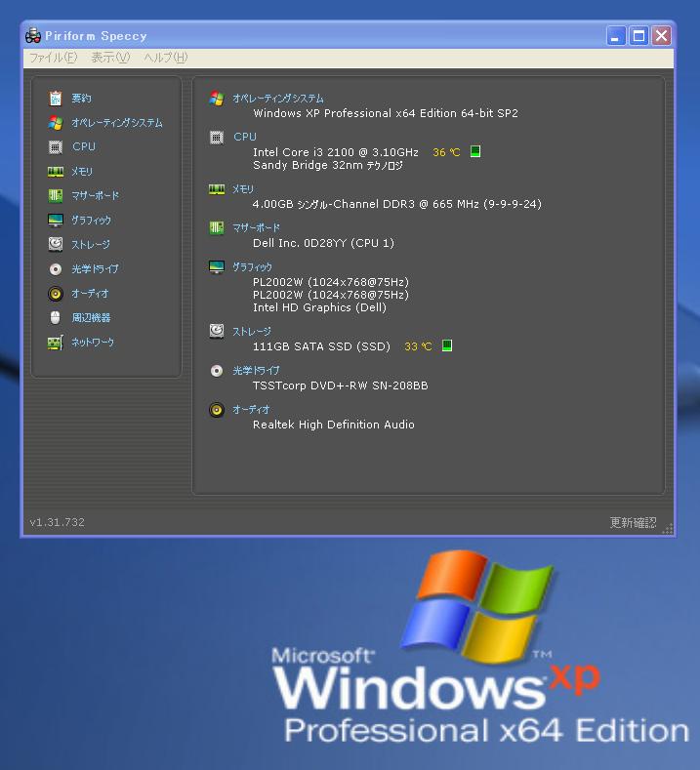Click the speaker icon in the summary panel
This screenshot has width=700, height=770.
217,410
